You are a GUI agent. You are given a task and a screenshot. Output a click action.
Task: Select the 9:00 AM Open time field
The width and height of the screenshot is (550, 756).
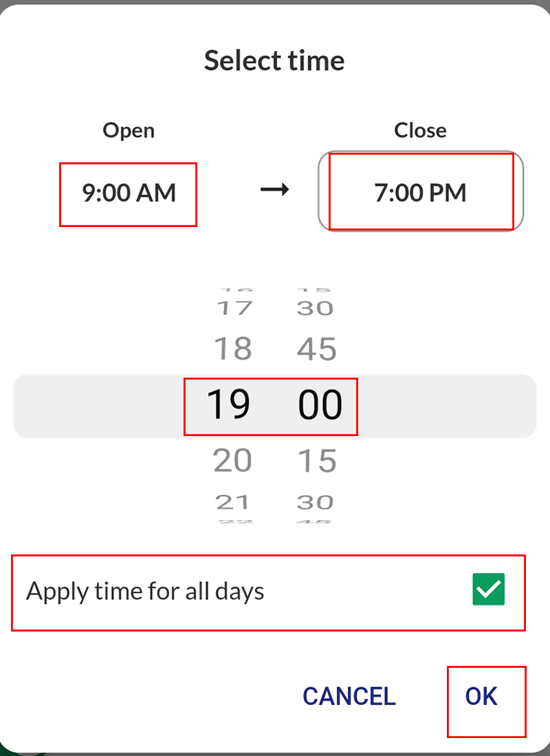[128, 193]
